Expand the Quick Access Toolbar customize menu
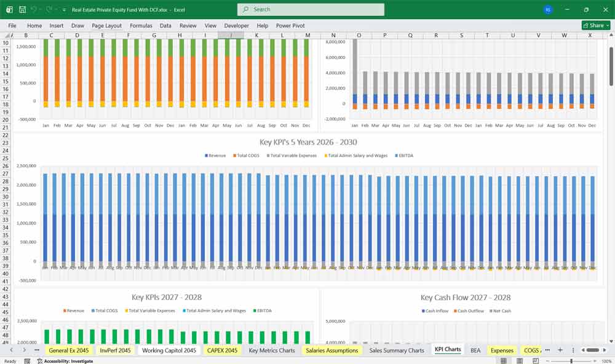This screenshot has width=615, height=364. click(x=63, y=9)
